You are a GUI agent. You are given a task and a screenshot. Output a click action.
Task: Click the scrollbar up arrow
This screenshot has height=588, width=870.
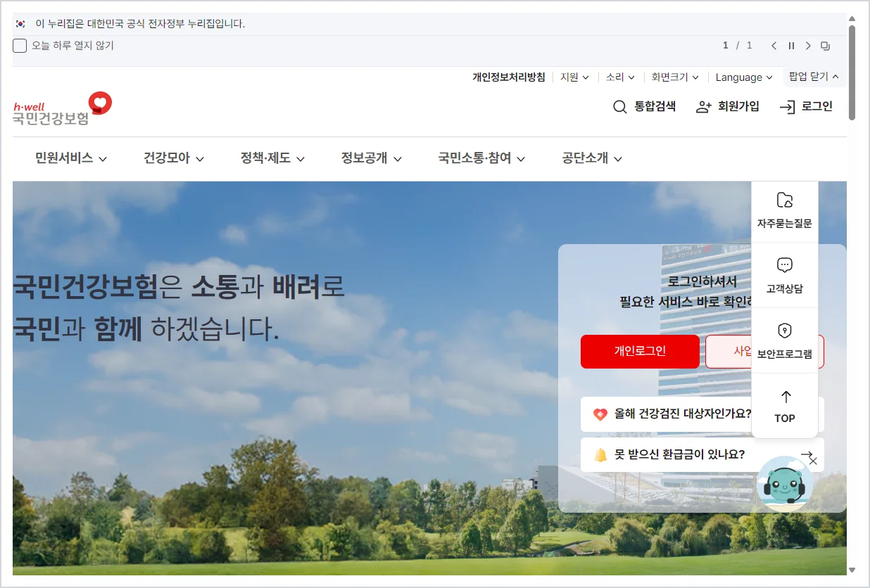click(x=852, y=18)
